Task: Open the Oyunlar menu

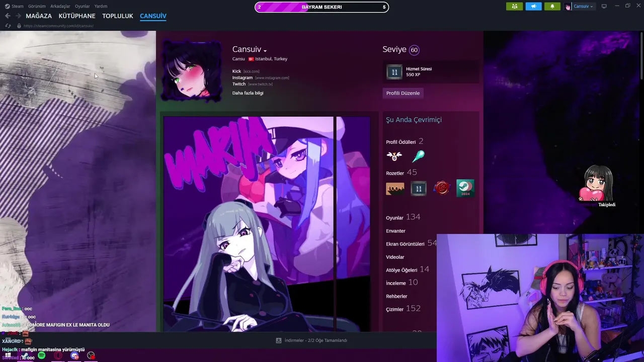Action: [82, 7]
